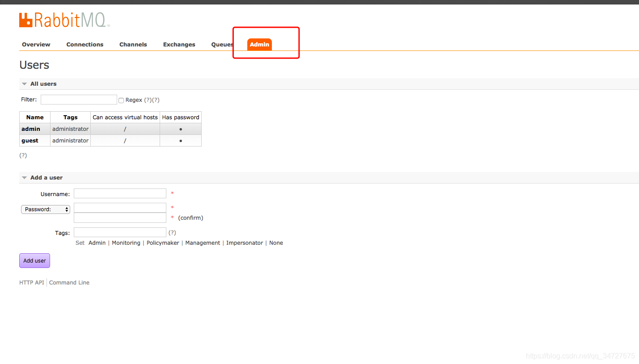Go to the Channels tab
Viewport: 639px width, 364px height.
pyautogui.click(x=133, y=45)
